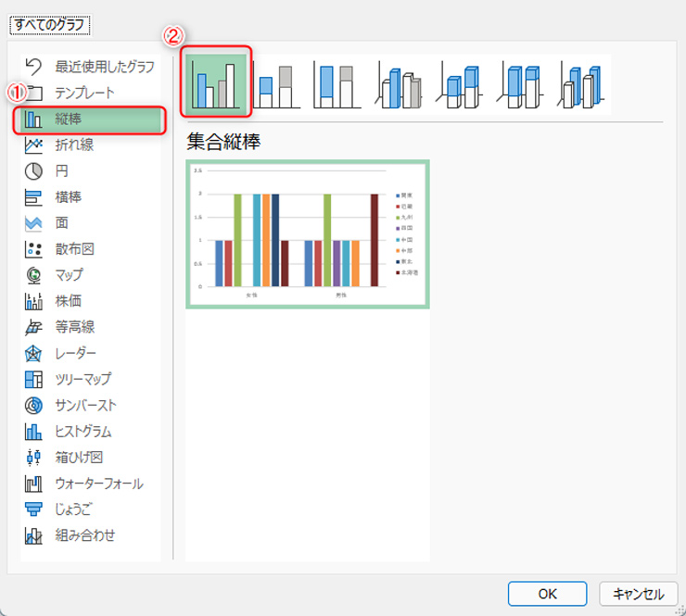Open the 散布図 scatter chart category
The image size is (686, 616).
coord(74,249)
